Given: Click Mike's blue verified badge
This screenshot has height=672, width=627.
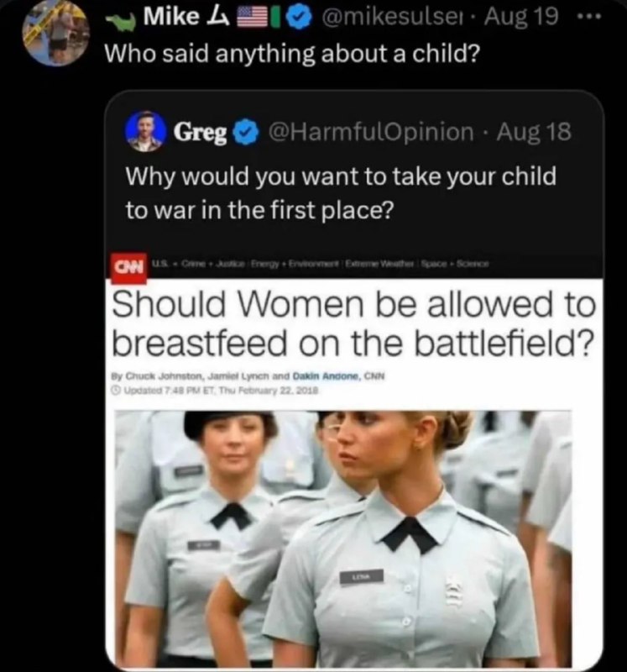Looking at the screenshot, I should (301, 18).
